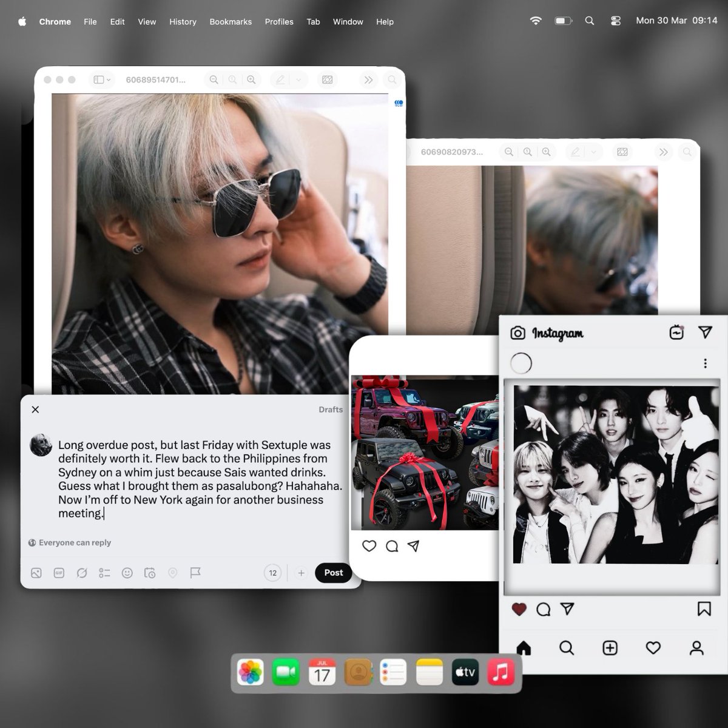The width and height of the screenshot is (728, 728).
Task: Click the markup pen in back Preview window
Action: pos(575,152)
